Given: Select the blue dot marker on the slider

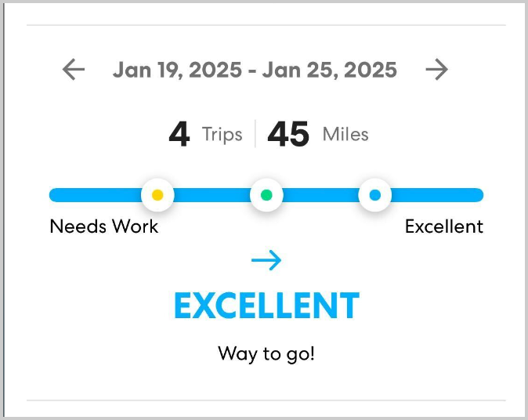Looking at the screenshot, I should [x=374, y=195].
